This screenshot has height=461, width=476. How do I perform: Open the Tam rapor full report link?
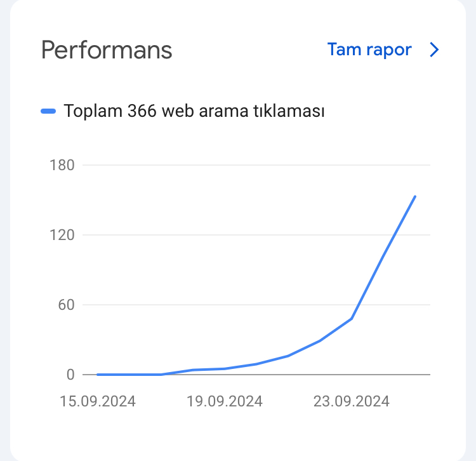(x=369, y=50)
